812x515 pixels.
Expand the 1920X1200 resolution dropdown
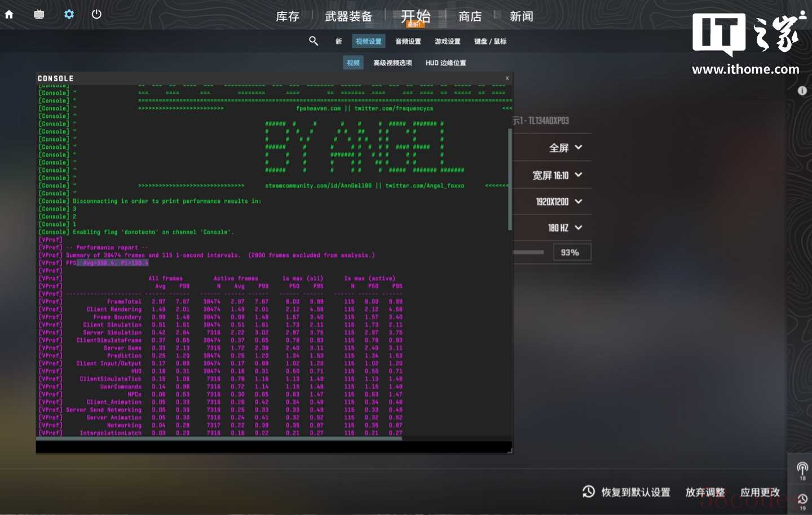coord(559,202)
